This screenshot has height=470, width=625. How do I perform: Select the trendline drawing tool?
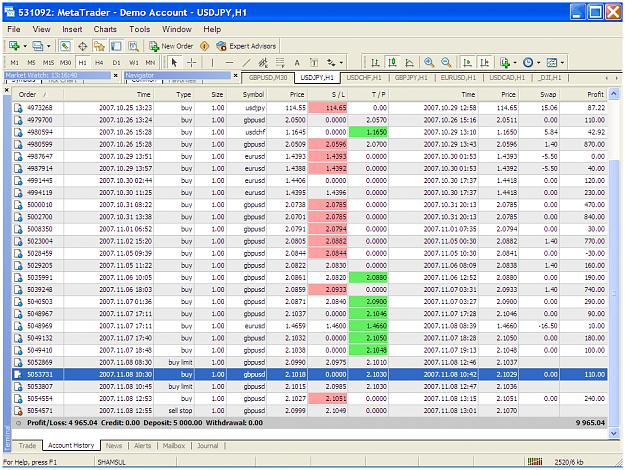point(246,63)
